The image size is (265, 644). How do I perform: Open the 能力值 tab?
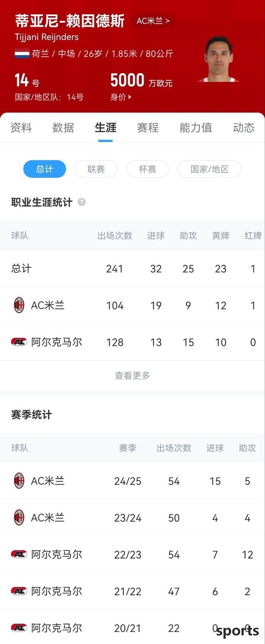click(196, 128)
